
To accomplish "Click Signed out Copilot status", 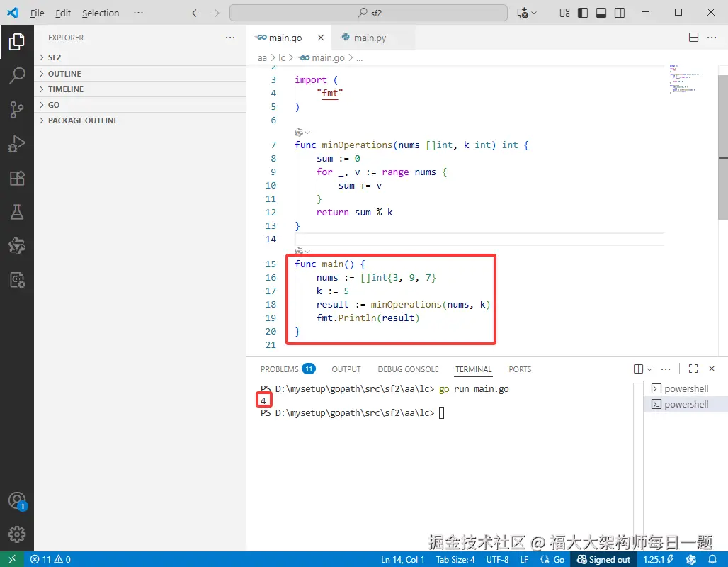I will (x=603, y=560).
